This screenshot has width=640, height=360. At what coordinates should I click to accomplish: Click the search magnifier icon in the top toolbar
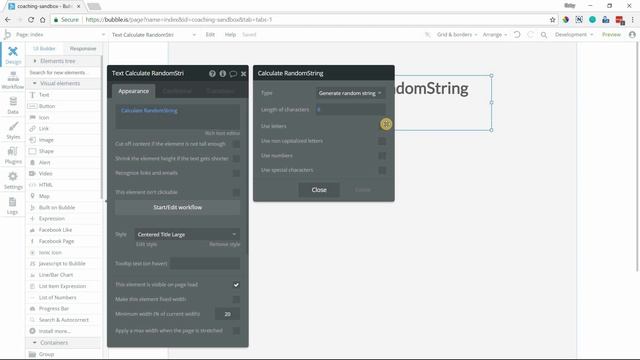(x=544, y=35)
